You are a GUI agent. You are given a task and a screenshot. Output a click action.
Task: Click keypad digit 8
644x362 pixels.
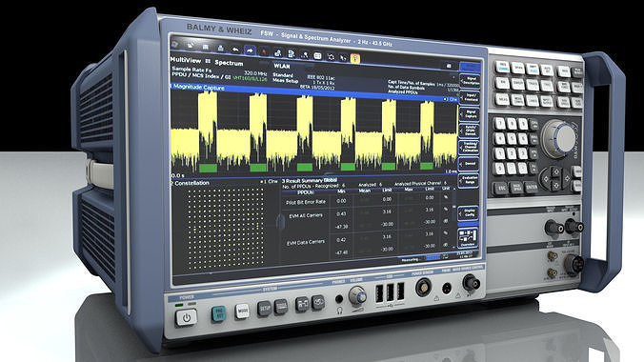coord(512,124)
